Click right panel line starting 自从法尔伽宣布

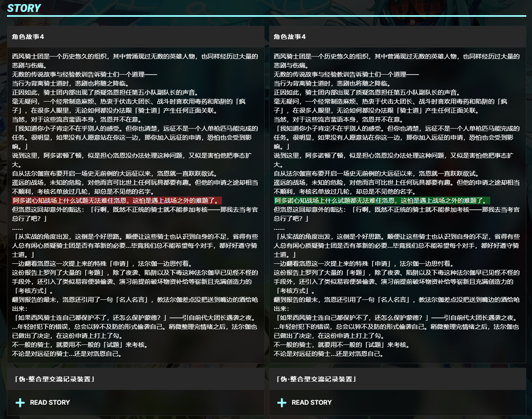[377, 174]
